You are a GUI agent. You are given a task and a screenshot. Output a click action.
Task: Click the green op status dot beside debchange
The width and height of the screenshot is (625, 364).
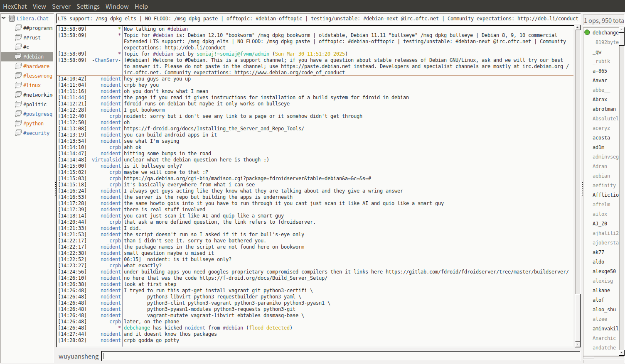click(587, 32)
